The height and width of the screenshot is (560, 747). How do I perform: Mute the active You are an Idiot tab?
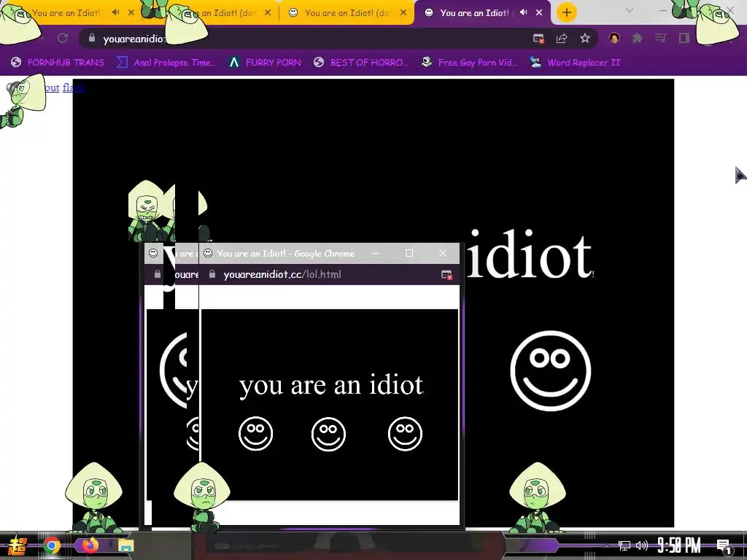pos(524,12)
